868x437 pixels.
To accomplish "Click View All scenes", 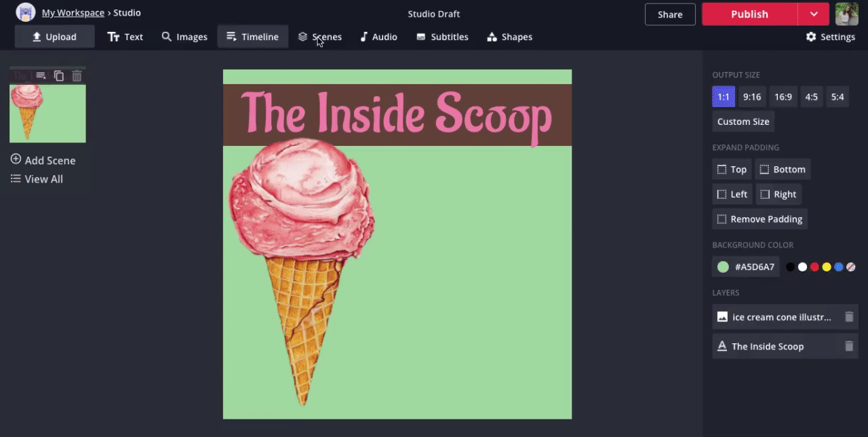I will [x=37, y=179].
